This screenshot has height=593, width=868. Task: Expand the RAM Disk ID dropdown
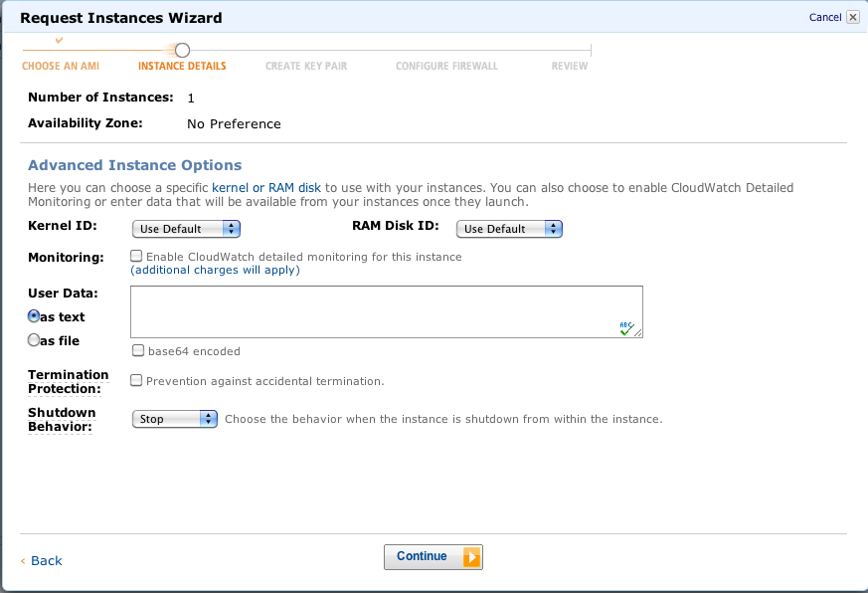[x=509, y=229]
